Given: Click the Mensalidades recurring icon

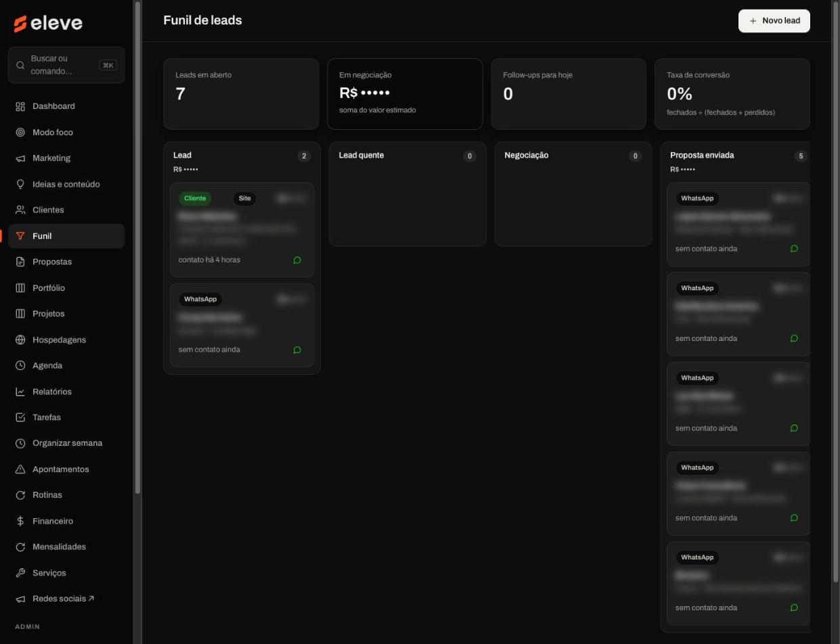Looking at the screenshot, I should coord(20,547).
